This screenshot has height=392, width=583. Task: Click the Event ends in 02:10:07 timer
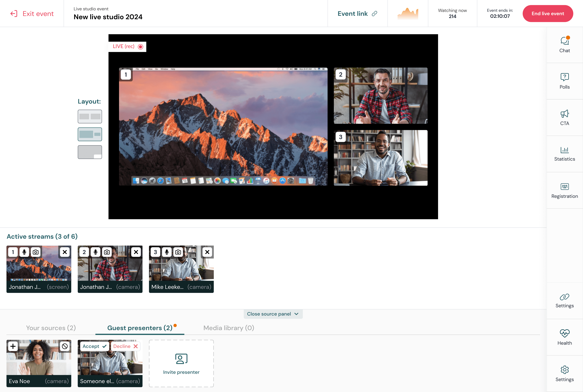click(x=500, y=13)
